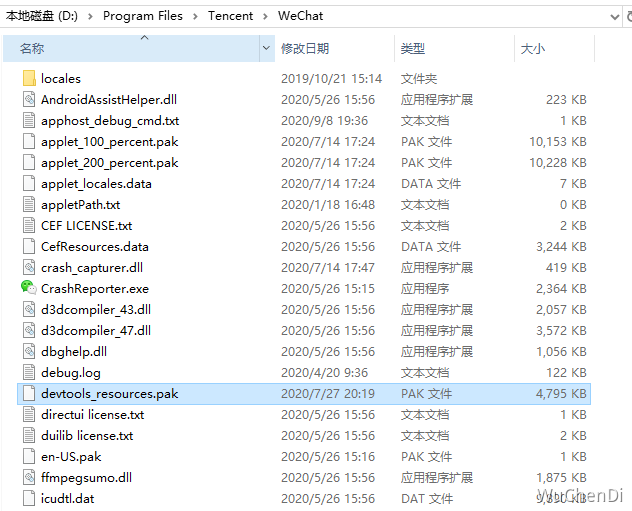Select debug.log file name
The width and height of the screenshot is (632, 511).
point(71,372)
